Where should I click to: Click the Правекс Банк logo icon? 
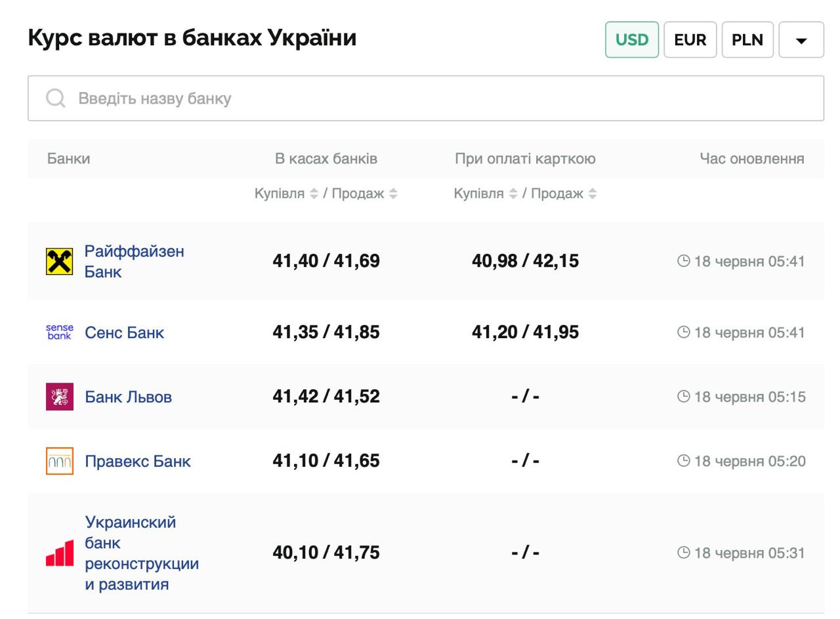(x=59, y=461)
